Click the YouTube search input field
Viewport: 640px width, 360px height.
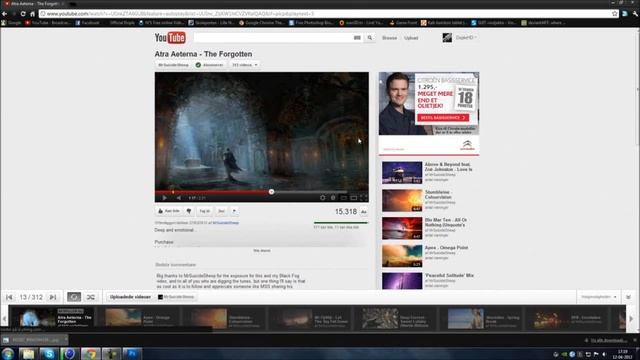[273, 38]
